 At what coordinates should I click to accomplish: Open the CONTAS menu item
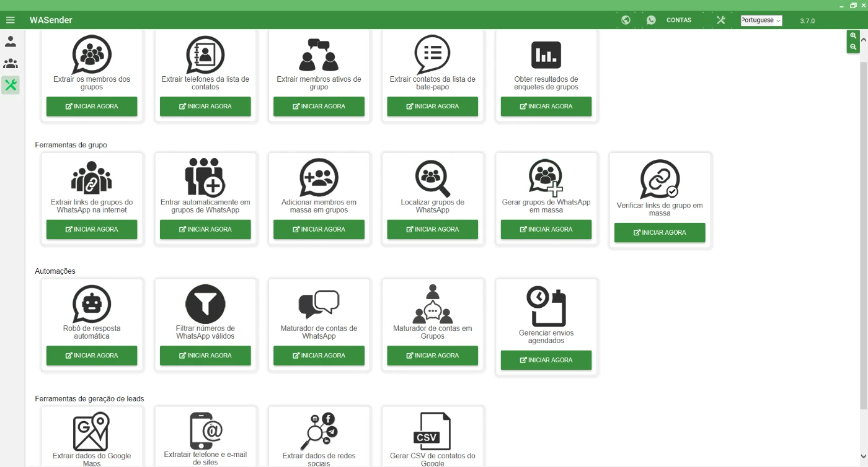(678, 20)
